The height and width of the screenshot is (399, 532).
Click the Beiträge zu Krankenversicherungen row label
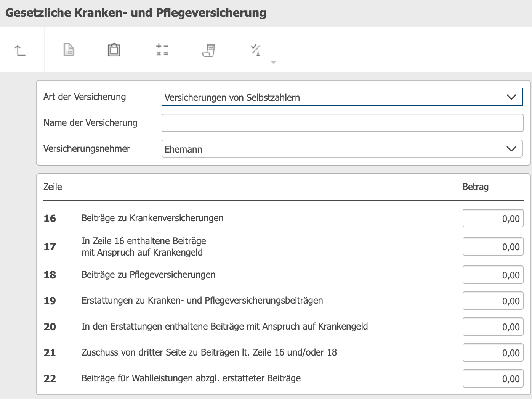point(152,218)
